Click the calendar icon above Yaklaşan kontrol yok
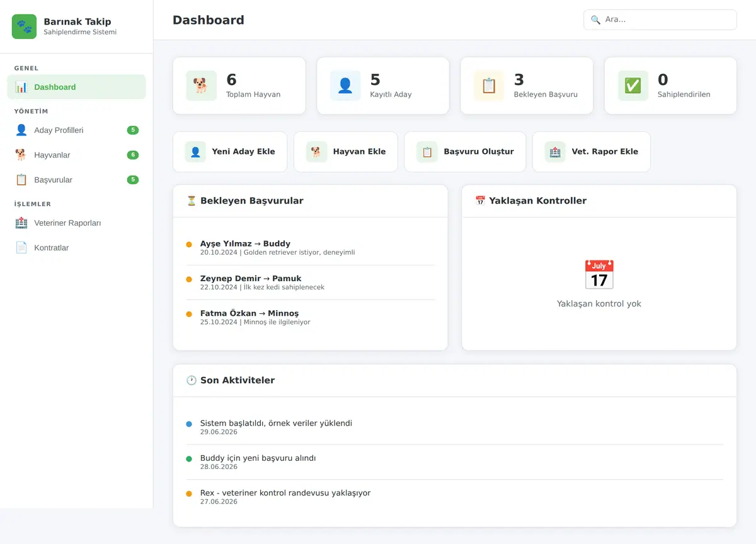The height and width of the screenshot is (544, 756). tap(599, 275)
